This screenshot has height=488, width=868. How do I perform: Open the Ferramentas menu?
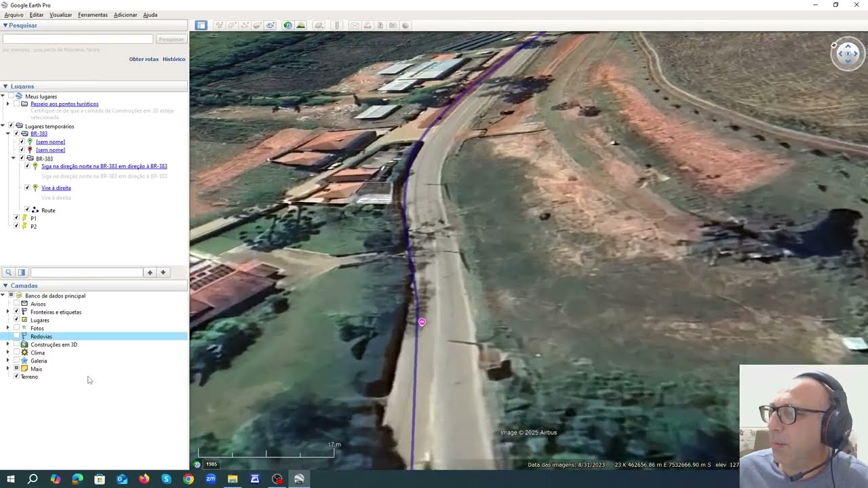(93, 15)
